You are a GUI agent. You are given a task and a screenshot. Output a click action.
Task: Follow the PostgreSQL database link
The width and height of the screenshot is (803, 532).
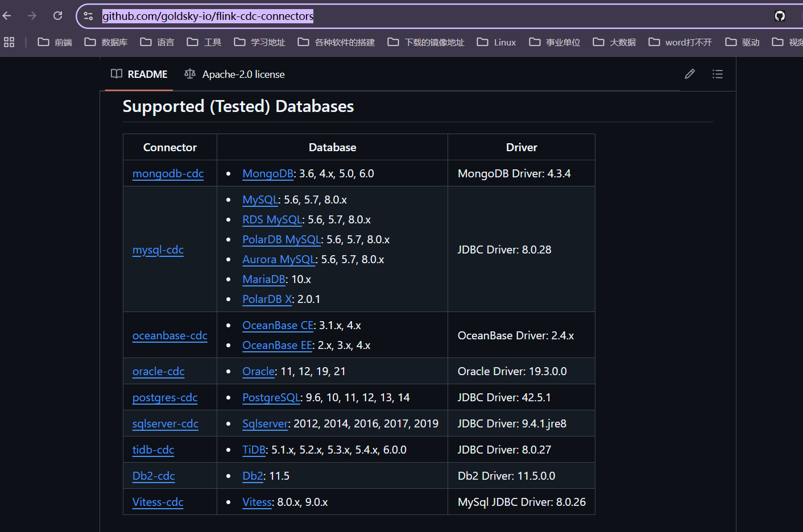(x=271, y=397)
